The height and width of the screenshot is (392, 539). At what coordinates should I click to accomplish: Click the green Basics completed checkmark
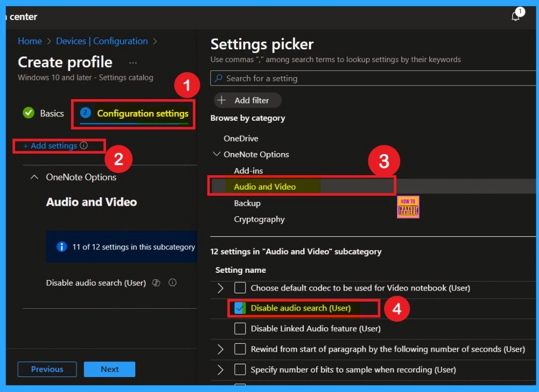pos(28,113)
